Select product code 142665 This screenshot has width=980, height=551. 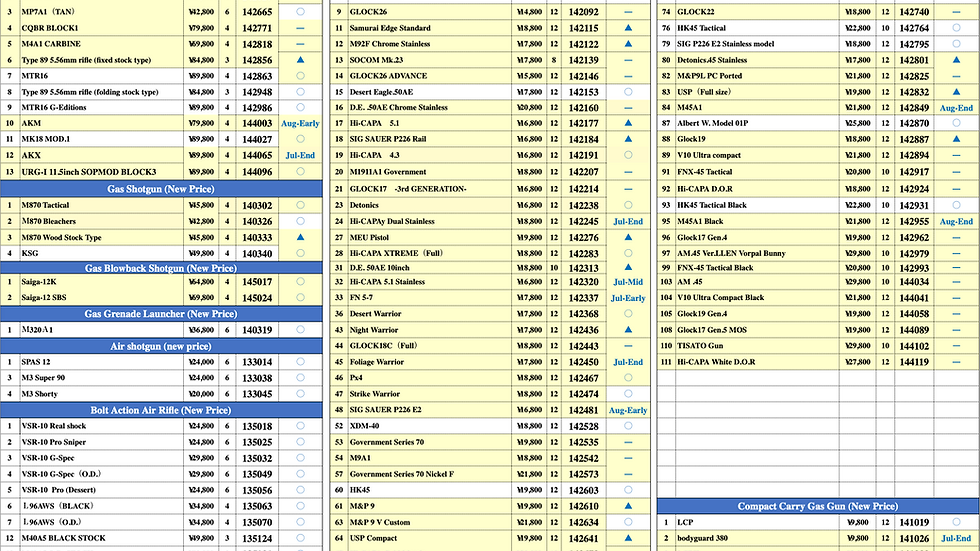click(x=258, y=12)
